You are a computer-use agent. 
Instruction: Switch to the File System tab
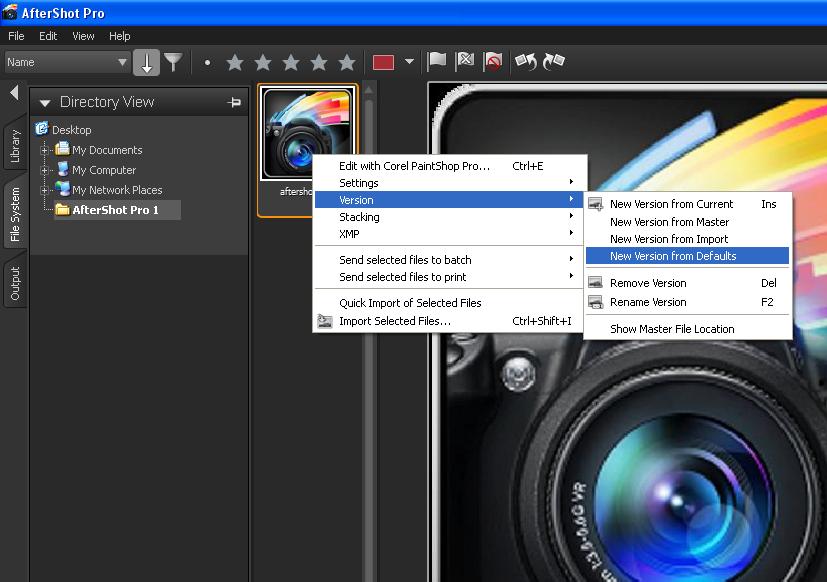pos(15,214)
